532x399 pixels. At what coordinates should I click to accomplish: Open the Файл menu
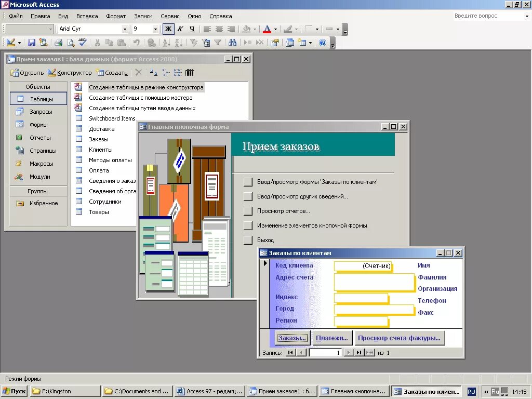[16, 16]
